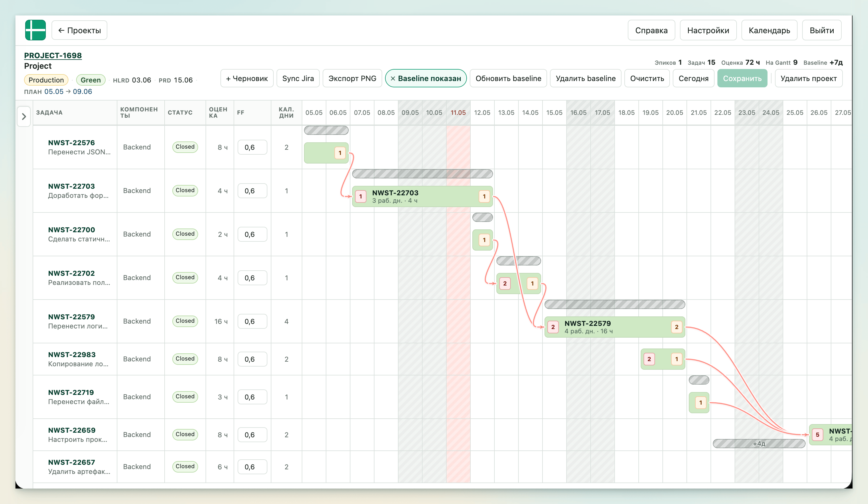
Task: Open task NWST-22576 in list
Action: pyautogui.click(x=71, y=143)
